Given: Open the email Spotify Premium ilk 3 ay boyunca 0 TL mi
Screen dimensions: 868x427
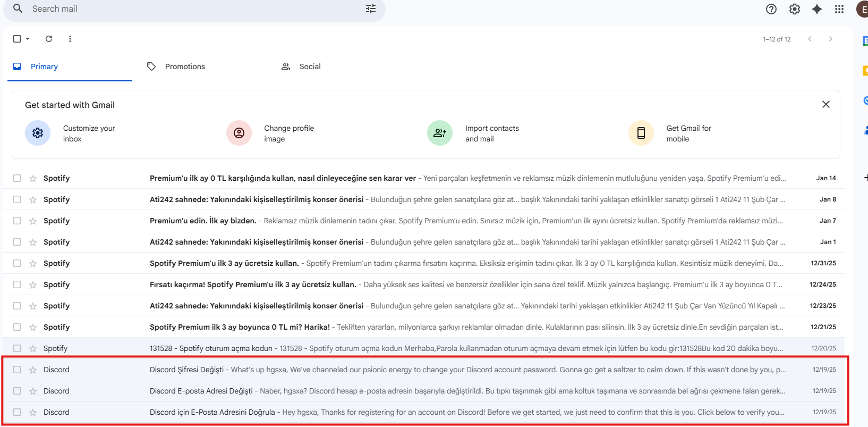Looking at the screenshot, I should (424, 327).
